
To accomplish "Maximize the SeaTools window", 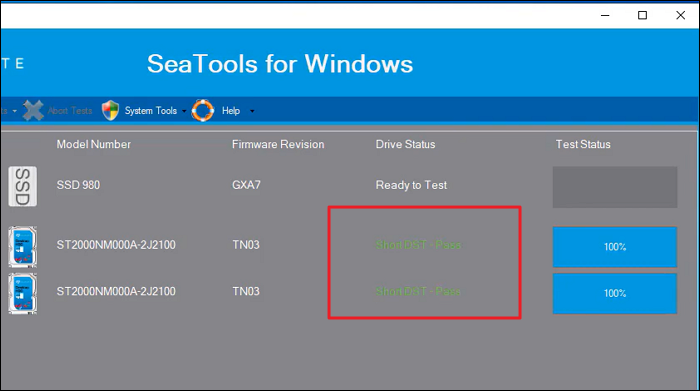I will 642,15.
